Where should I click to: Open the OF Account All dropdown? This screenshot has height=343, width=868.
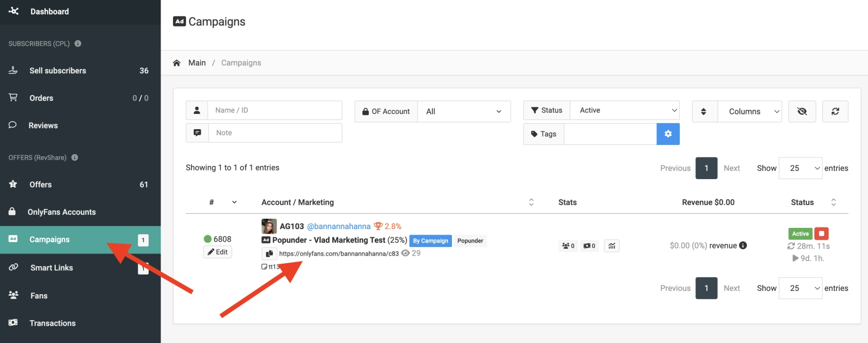pos(464,111)
